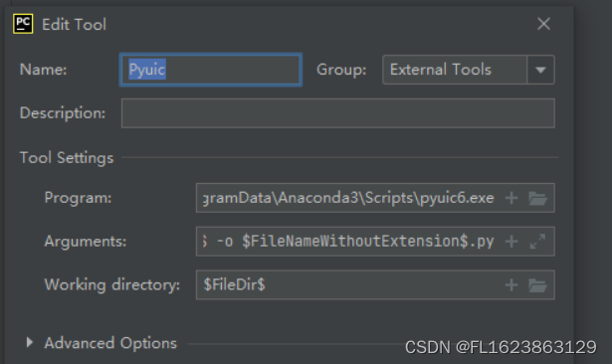Click the Group dropdown arrow button
612x364 pixels.
(x=540, y=70)
